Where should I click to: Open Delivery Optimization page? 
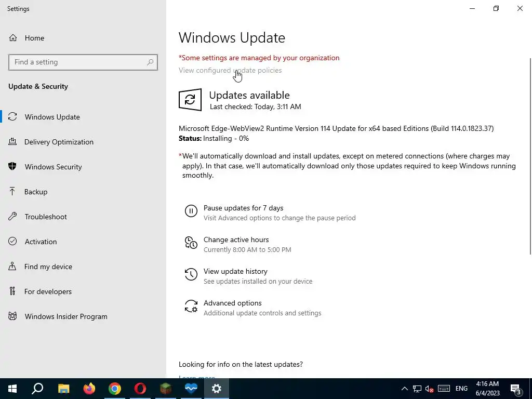pos(83,142)
